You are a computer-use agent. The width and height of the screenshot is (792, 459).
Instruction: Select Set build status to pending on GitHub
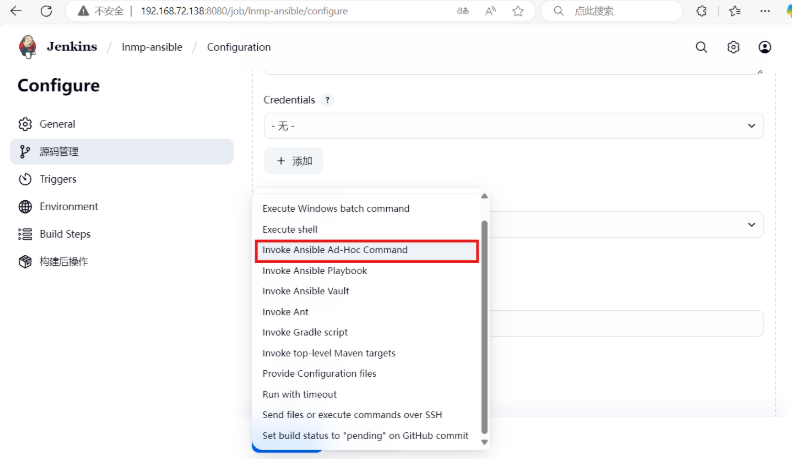pyautogui.click(x=367, y=435)
